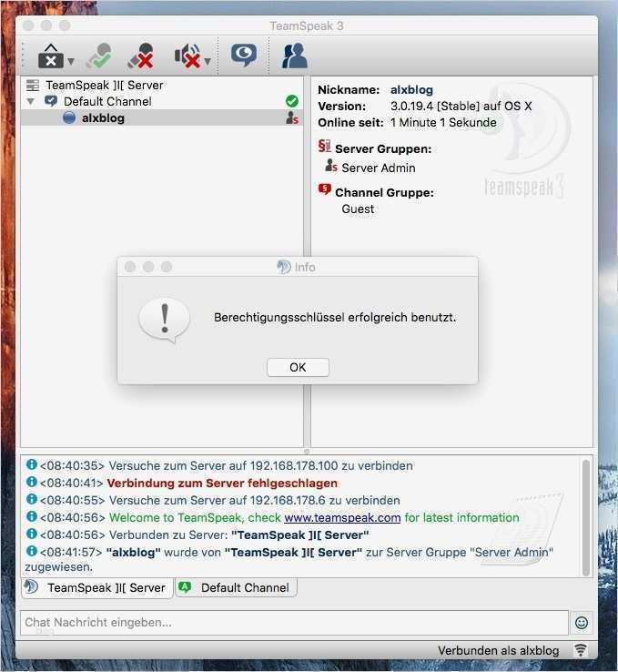Click the green check icon on Default Channel
The width and height of the screenshot is (618, 672).
coord(292,101)
